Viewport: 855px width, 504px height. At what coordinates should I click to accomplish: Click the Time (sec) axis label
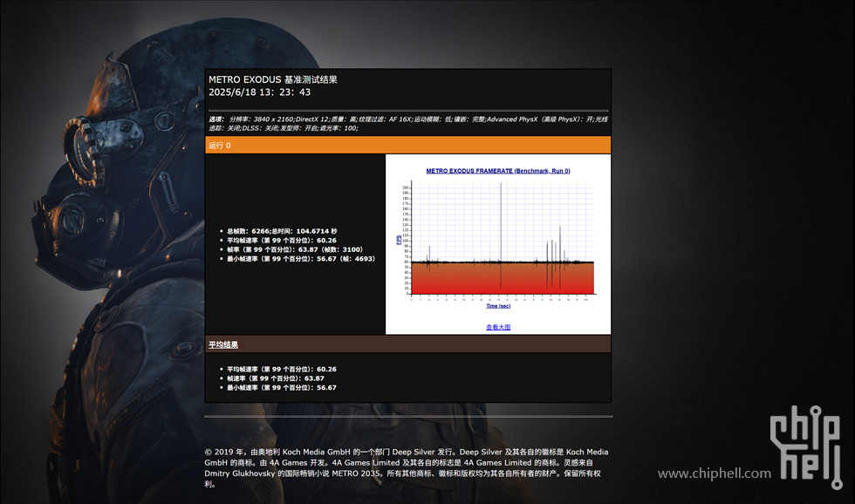tap(498, 306)
